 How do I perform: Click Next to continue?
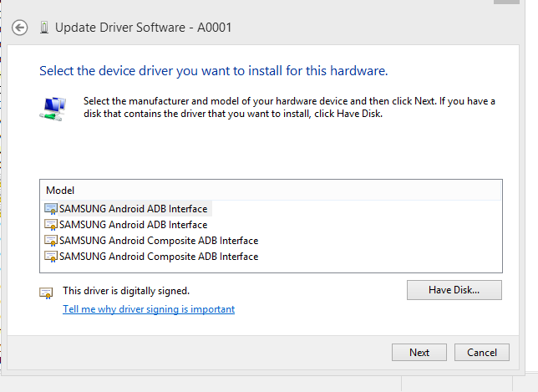[419, 352]
